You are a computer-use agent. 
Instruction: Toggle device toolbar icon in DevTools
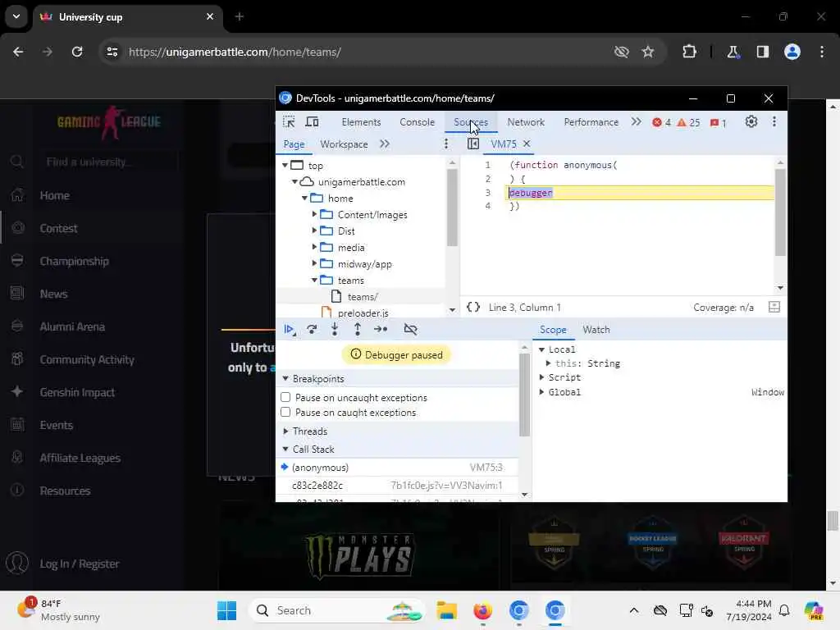[312, 122]
